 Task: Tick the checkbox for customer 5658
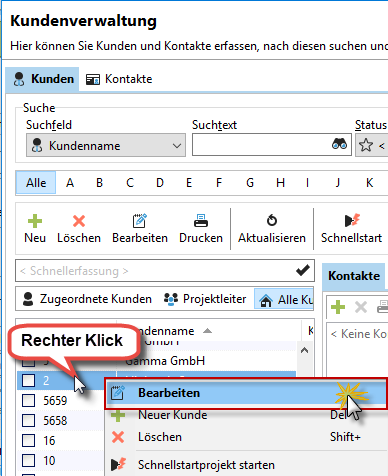28,420
